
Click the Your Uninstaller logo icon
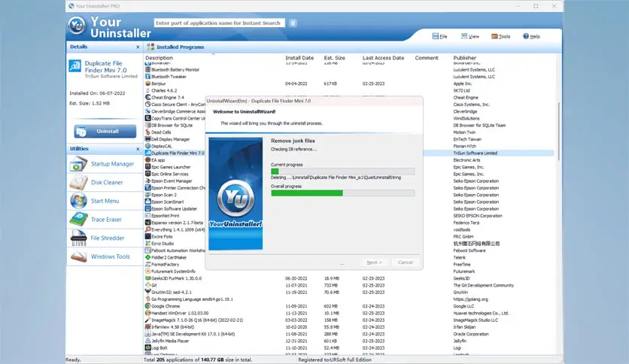pos(77,26)
